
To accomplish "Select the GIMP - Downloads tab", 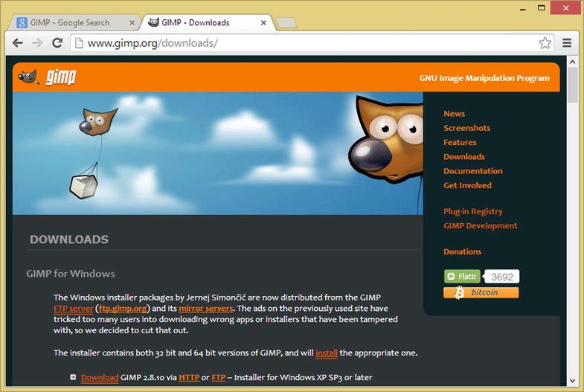I will [x=207, y=23].
